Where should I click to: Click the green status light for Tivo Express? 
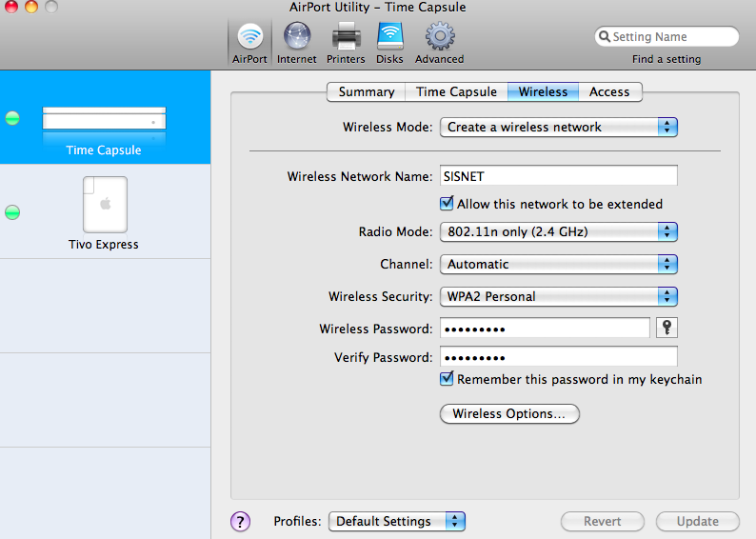pyautogui.click(x=12, y=212)
